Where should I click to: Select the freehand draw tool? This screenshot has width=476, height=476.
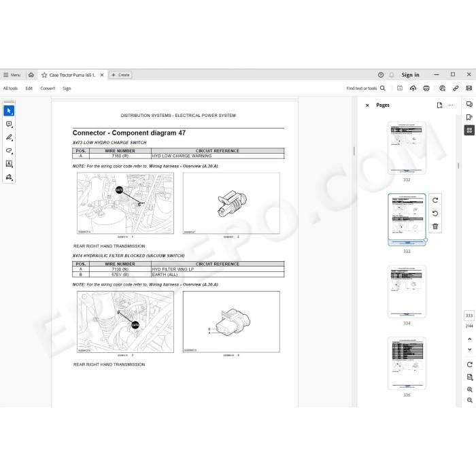click(x=9, y=151)
